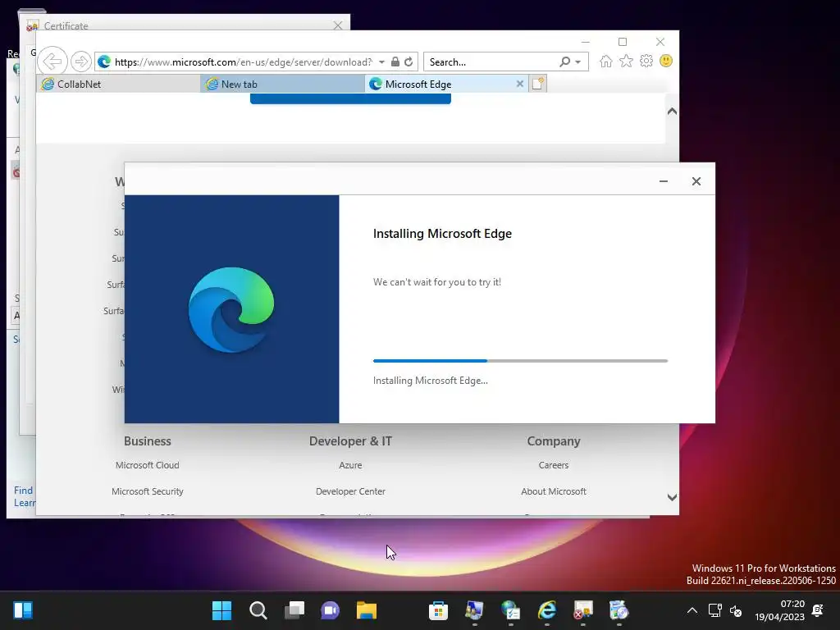Open Favorites star icon
The height and width of the screenshot is (630, 840).
pos(626,61)
